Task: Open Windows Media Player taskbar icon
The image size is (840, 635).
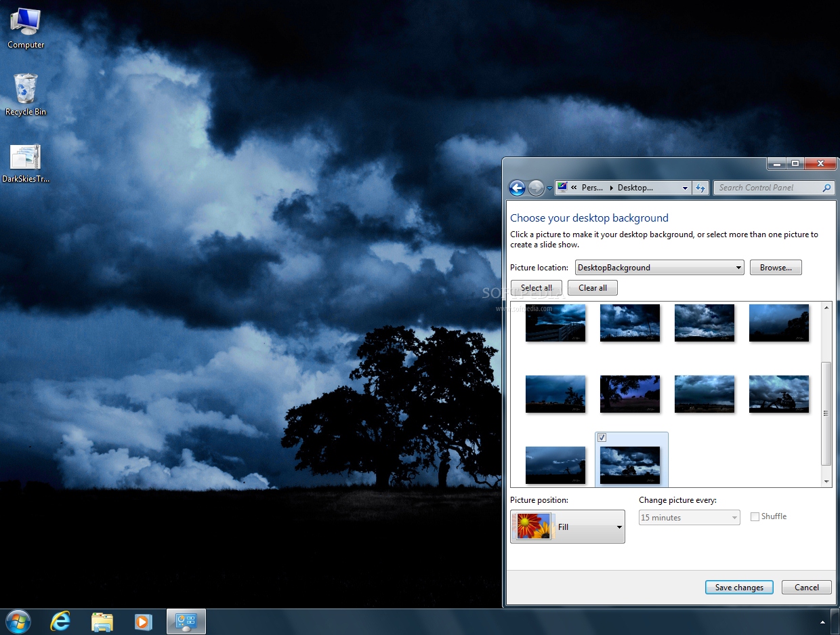Action: [x=144, y=621]
